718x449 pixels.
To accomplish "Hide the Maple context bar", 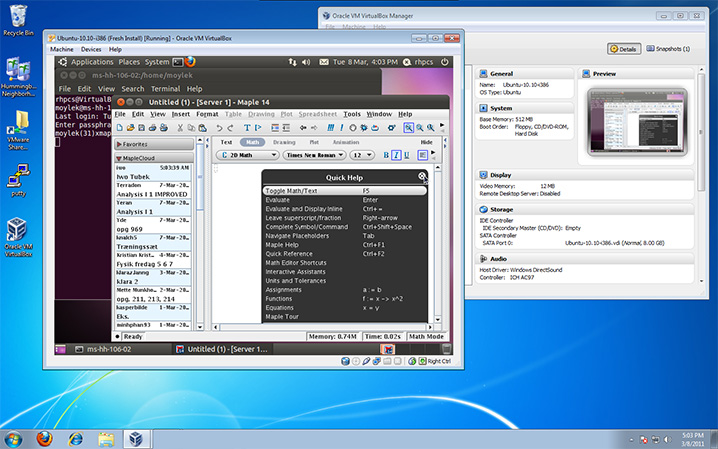I will (426, 142).
